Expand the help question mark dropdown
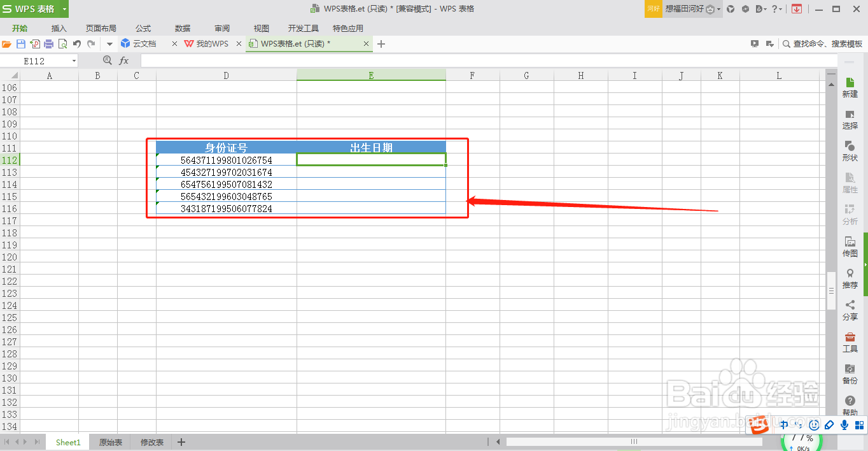 [777, 9]
